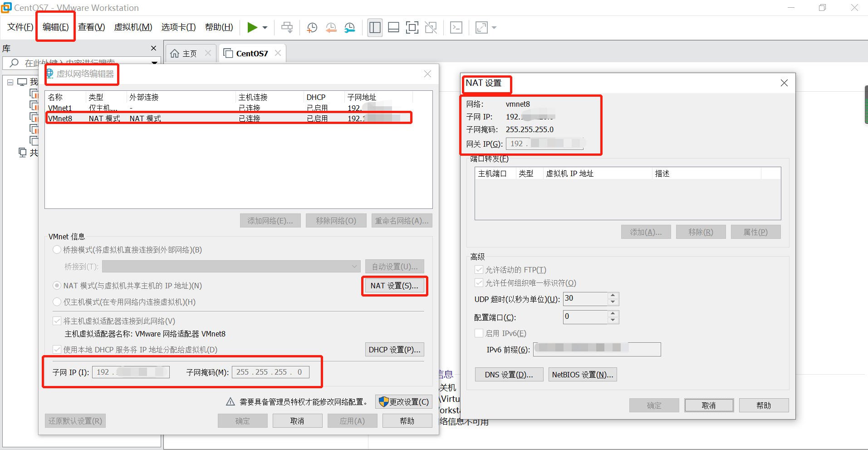Viewport: 868px width, 450px height.
Task: Cancel the NAT settings dialog
Action: (709, 405)
